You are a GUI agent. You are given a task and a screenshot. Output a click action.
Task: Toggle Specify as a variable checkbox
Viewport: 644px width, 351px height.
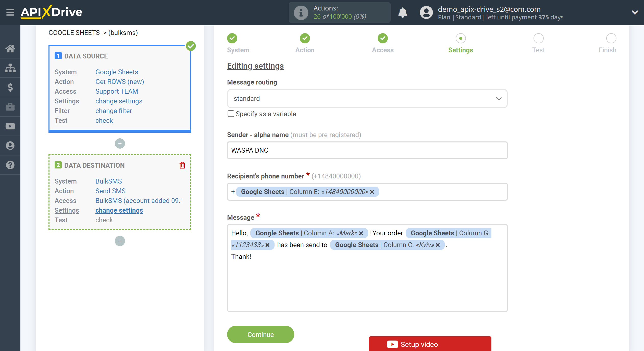(231, 114)
